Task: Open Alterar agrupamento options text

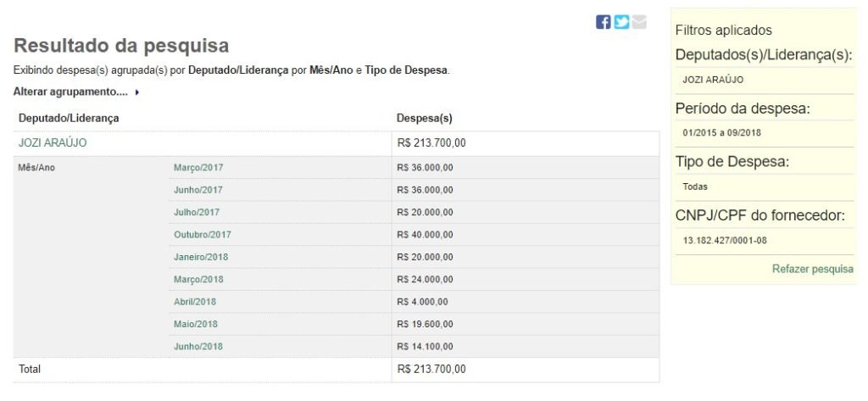Action: pos(70,92)
